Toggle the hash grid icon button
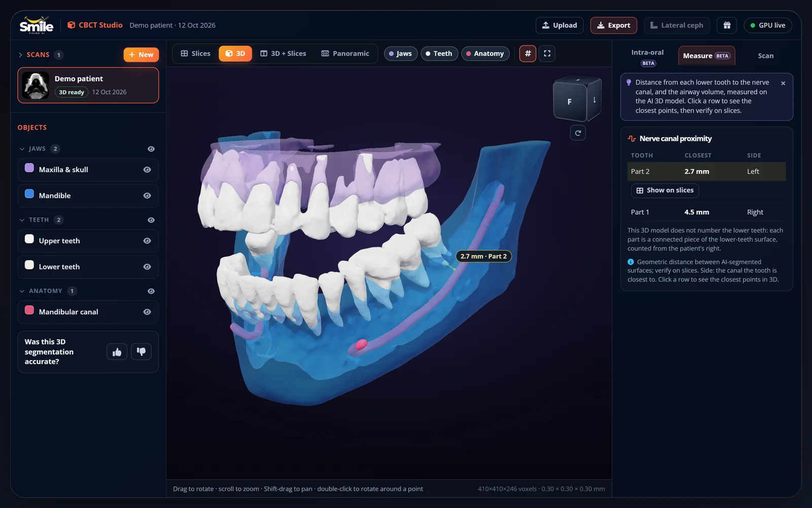 (x=528, y=53)
